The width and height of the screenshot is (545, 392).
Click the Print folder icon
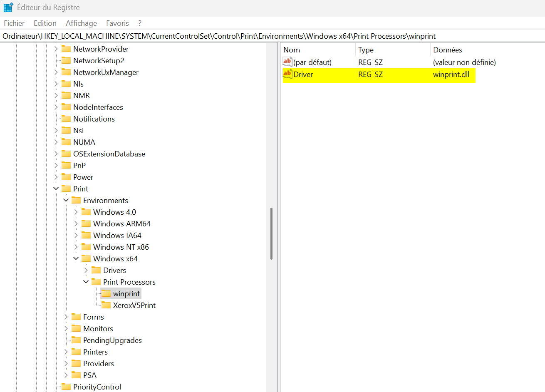66,189
